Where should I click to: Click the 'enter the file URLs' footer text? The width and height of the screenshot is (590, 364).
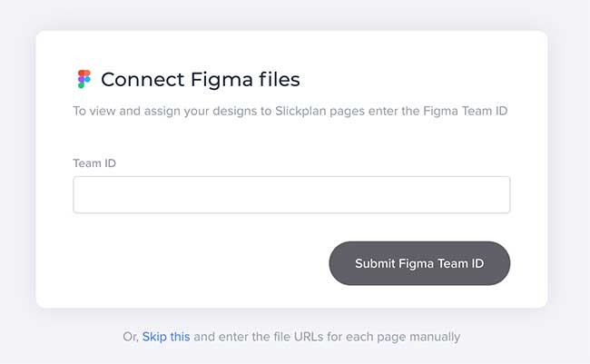[327, 337]
